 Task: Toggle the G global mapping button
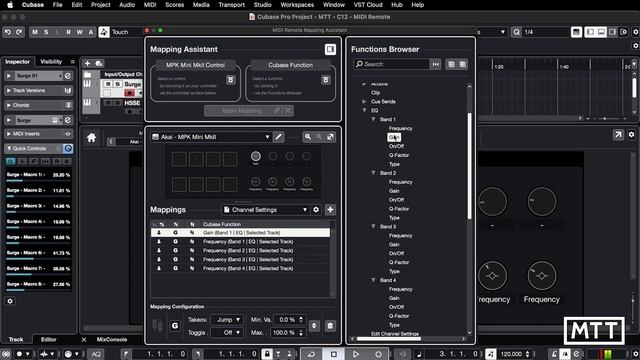click(175, 326)
